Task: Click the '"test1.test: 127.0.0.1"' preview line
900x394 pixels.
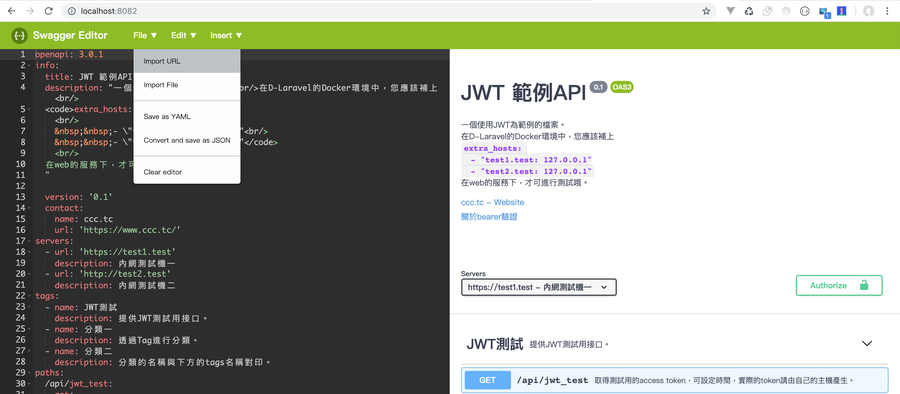Action: (532, 160)
